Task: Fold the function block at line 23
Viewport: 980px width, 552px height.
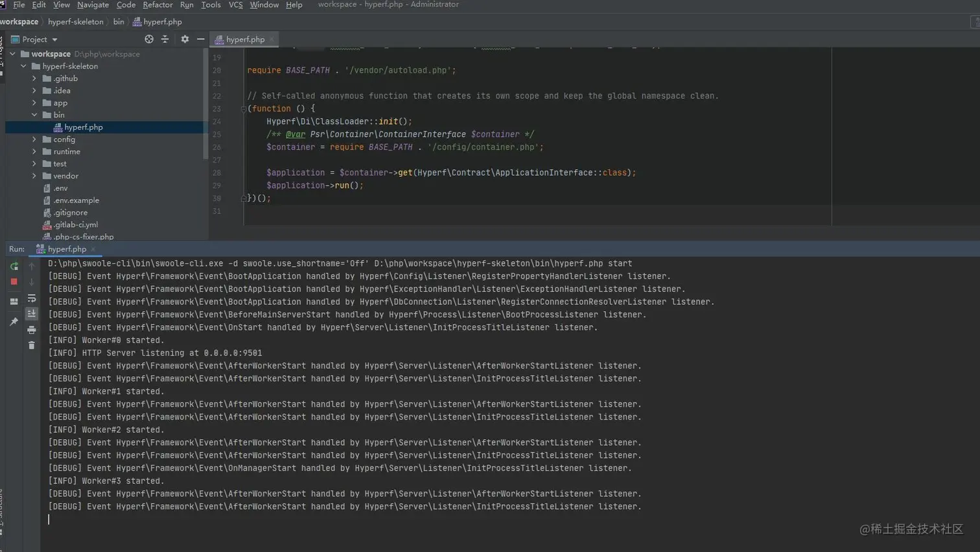Action: (244, 109)
